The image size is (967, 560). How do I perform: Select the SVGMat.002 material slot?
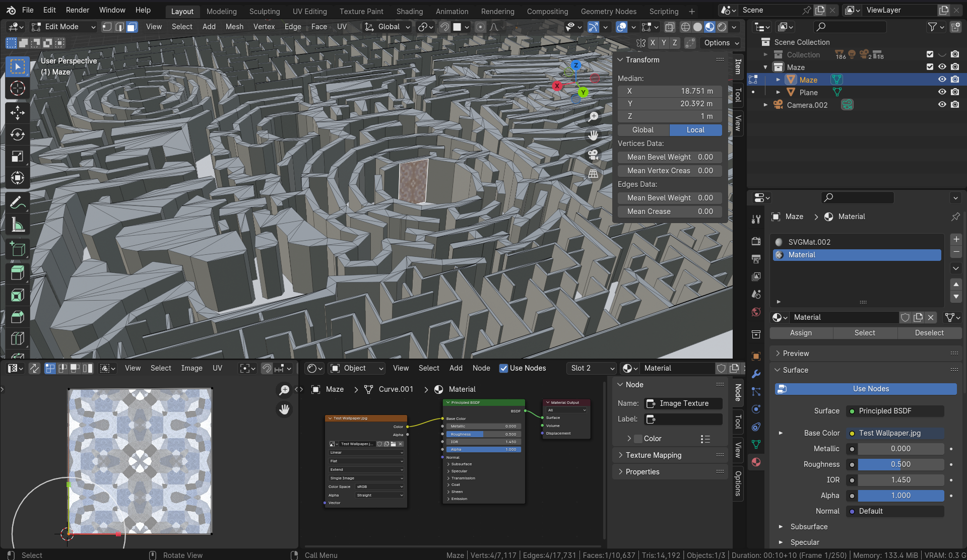click(857, 242)
